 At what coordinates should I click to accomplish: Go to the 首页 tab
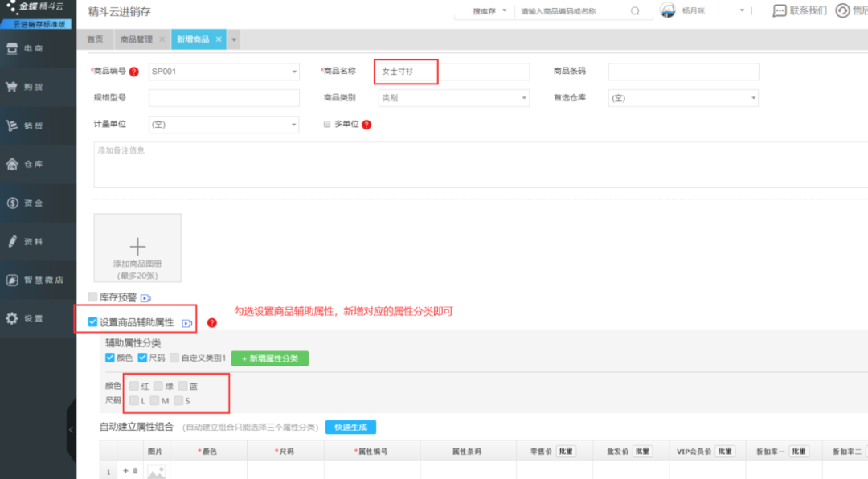click(95, 39)
